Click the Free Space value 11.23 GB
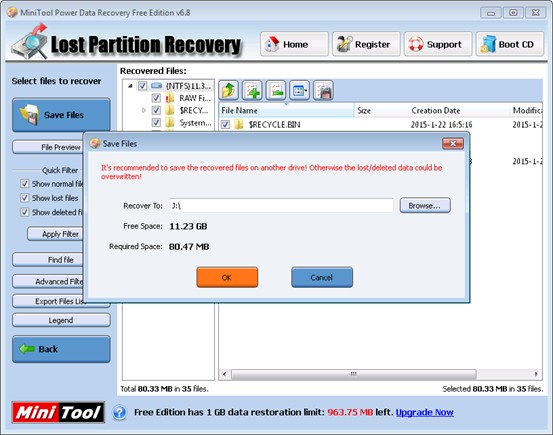Viewport: 553px width, 435px height. click(x=188, y=226)
